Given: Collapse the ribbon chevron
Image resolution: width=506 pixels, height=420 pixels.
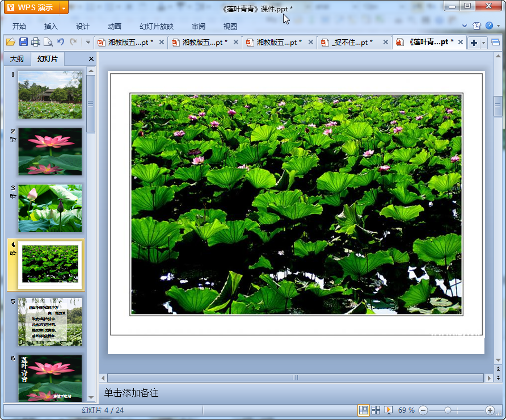Looking at the screenshot, I should (x=465, y=26).
